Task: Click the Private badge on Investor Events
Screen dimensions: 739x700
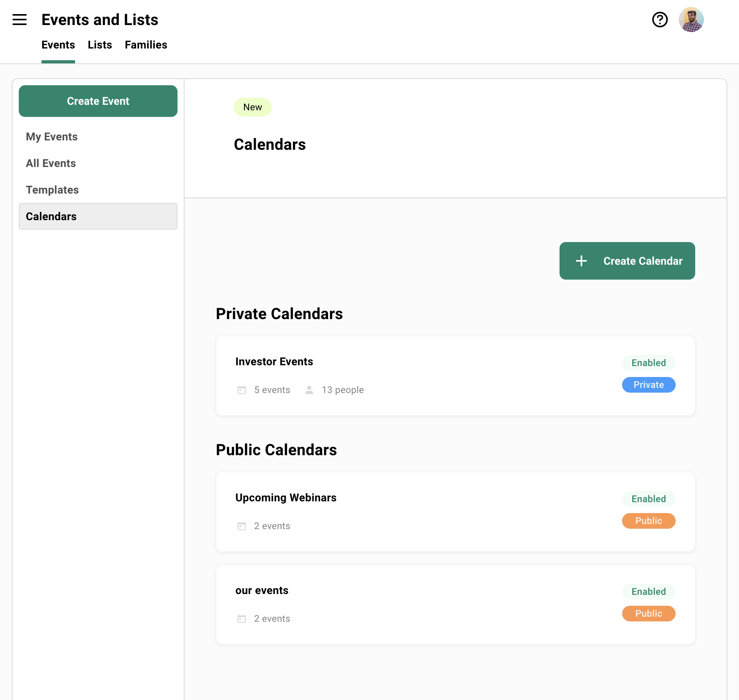Action: 648,384
